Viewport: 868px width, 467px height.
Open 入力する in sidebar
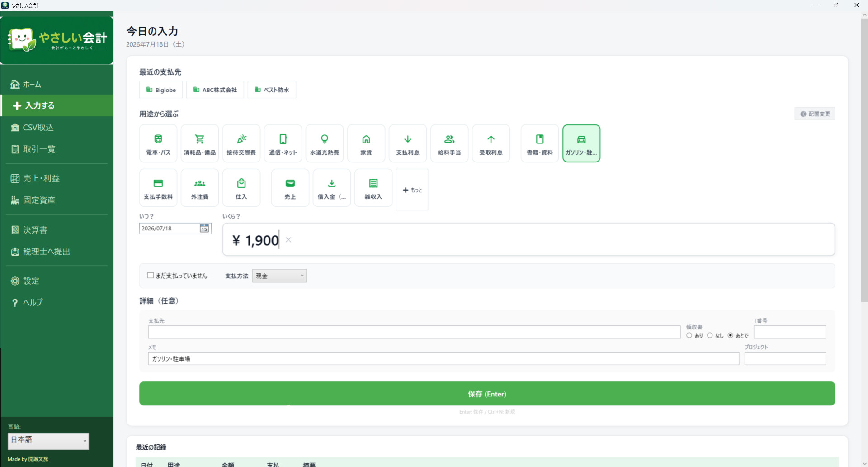point(57,105)
